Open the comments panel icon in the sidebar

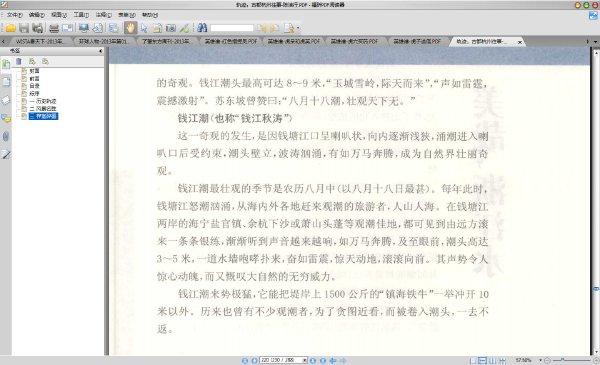click(x=6, y=118)
